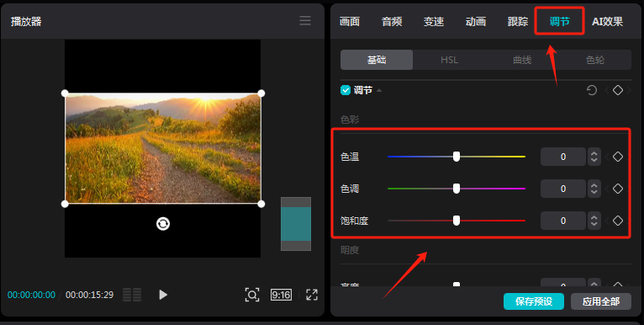Select the 曲线 sub-tab
This screenshot has height=325, width=644.
click(x=522, y=60)
